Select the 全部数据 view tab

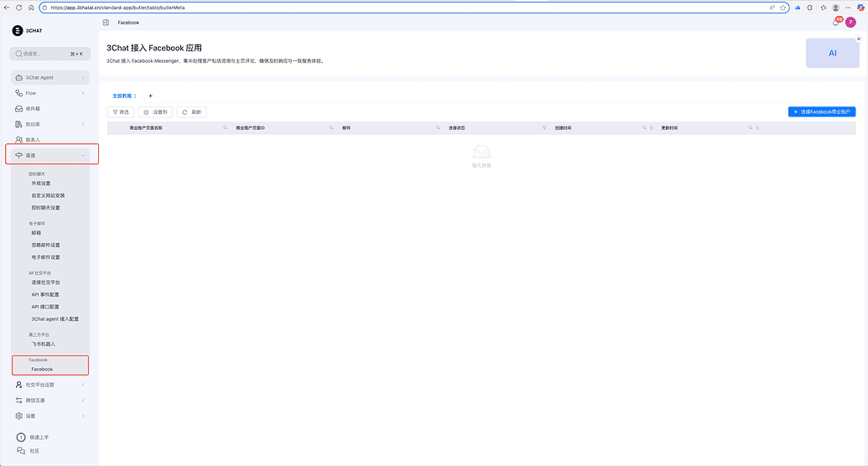point(122,96)
